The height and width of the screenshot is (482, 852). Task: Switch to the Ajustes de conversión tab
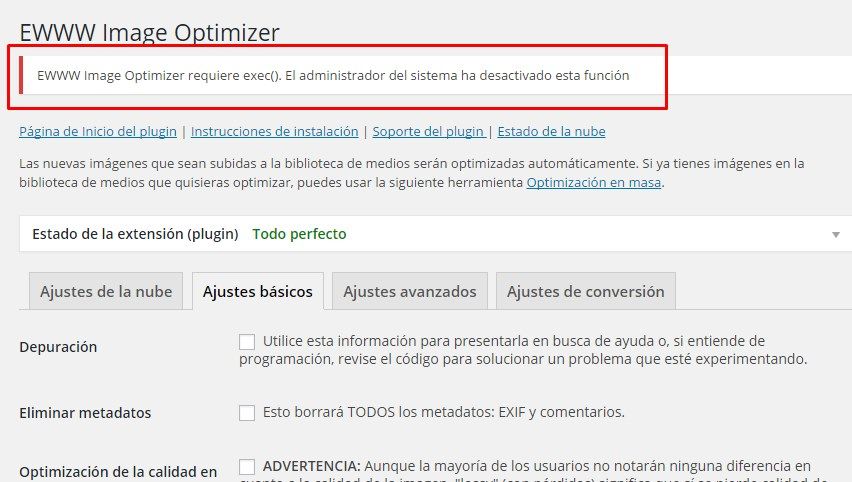click(586, 291)
